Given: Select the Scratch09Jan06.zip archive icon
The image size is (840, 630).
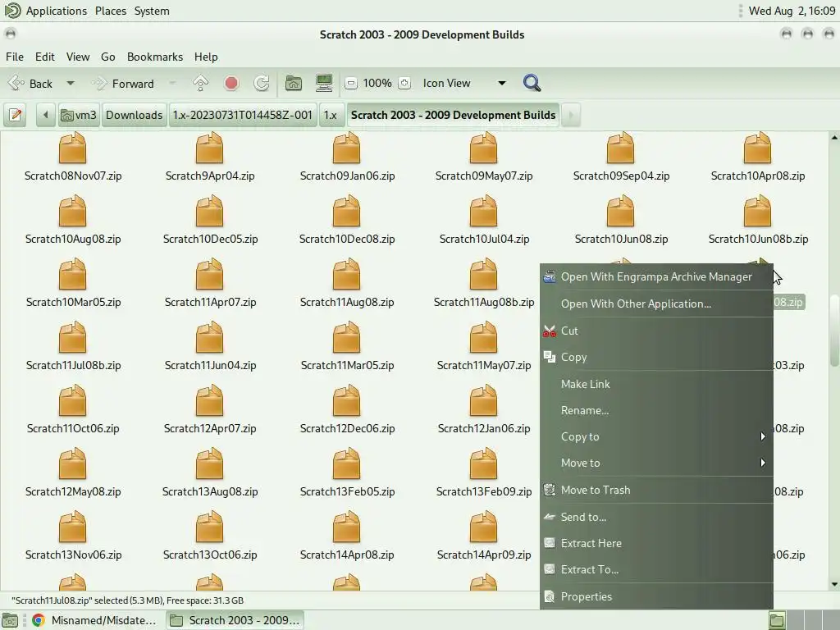Looking at the screenshot, I should tap(347, 148).
